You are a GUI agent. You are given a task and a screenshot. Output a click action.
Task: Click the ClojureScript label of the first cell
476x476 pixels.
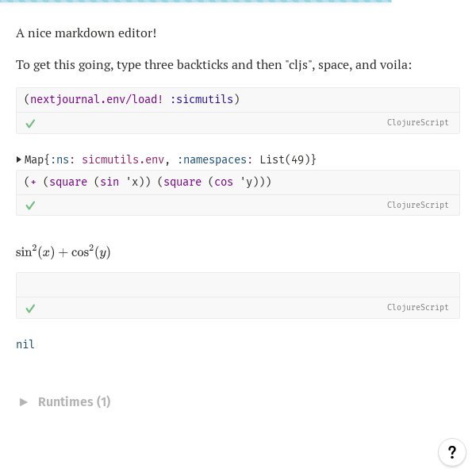[x=418, y=122]
